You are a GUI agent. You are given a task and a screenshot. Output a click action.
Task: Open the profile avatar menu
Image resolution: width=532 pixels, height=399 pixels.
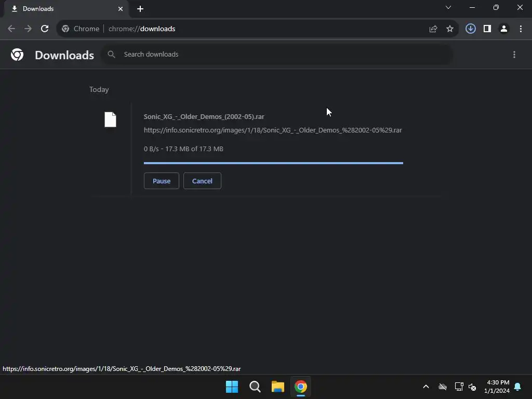(504, 29)
